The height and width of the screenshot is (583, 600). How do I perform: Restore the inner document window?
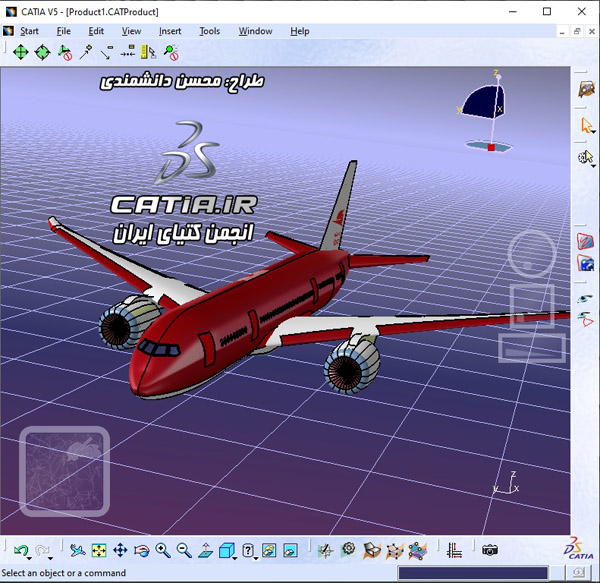[577, 32]
